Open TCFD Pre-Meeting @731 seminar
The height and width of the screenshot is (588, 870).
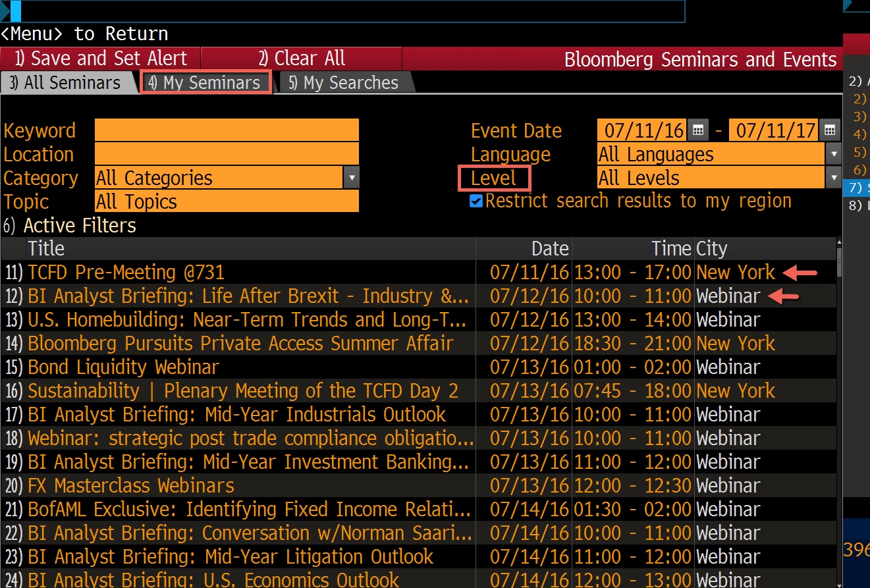(x=418, y=272)
